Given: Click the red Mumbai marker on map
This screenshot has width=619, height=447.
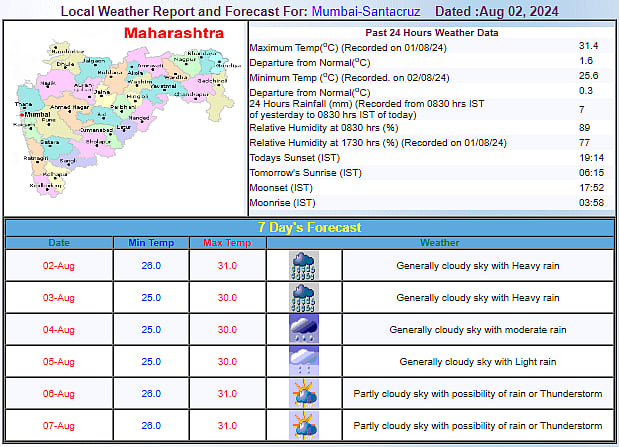Looking at the screenshot, I should pos(19,115).
